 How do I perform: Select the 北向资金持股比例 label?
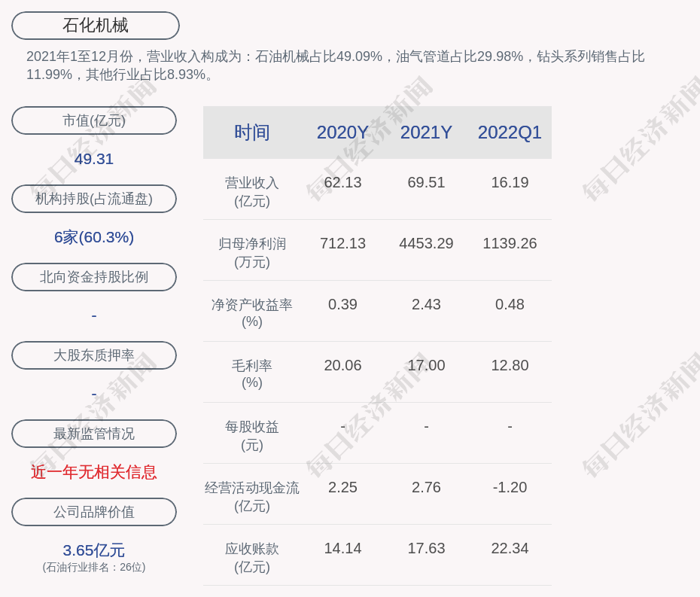coord(94,277)
